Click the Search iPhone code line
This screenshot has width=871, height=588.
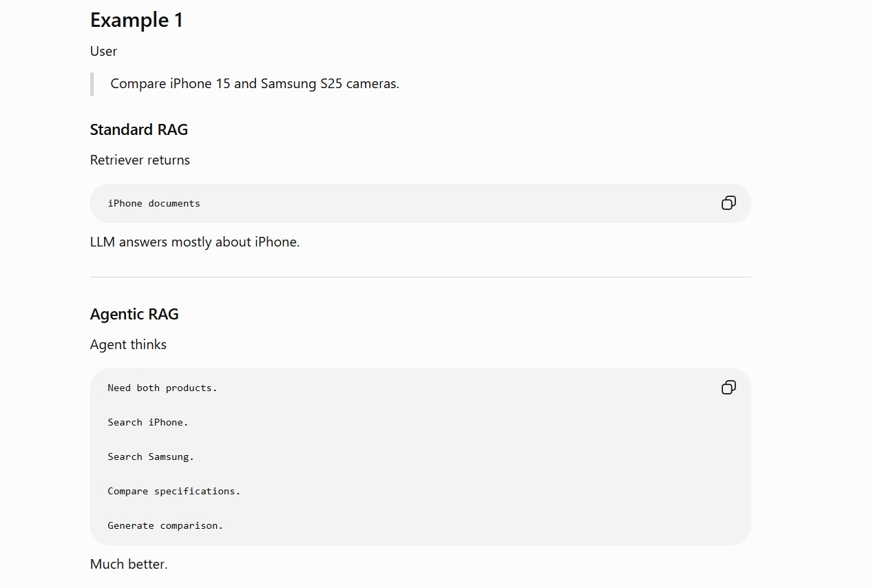[x=148, y=422]
